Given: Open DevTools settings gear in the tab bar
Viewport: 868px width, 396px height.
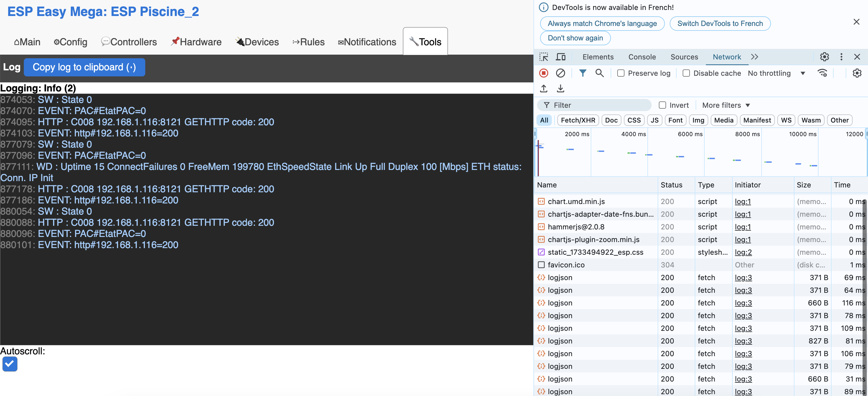Looking at the screenshot, I should coord(824,57).
